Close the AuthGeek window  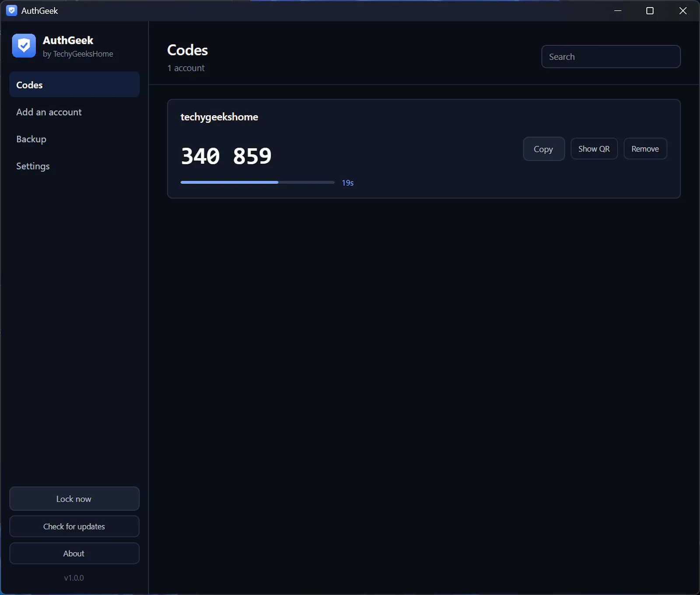pyautogui.click(x=683, y=11)
